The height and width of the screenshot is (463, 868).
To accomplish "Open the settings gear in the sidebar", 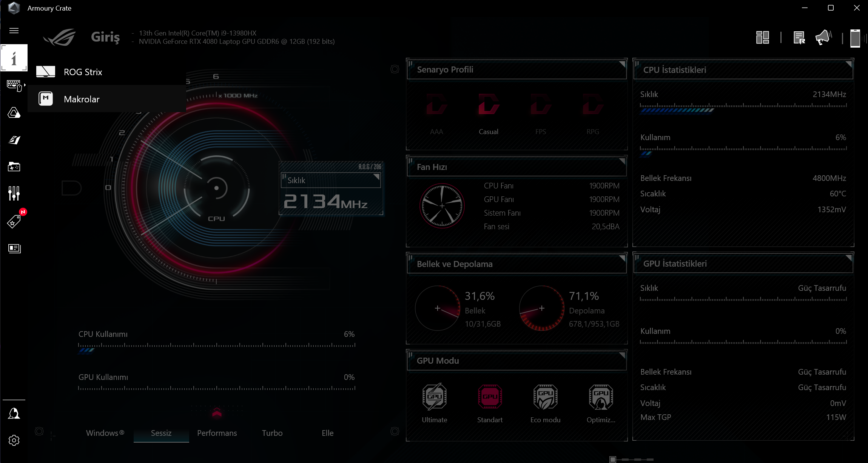I will coord(14,440).
